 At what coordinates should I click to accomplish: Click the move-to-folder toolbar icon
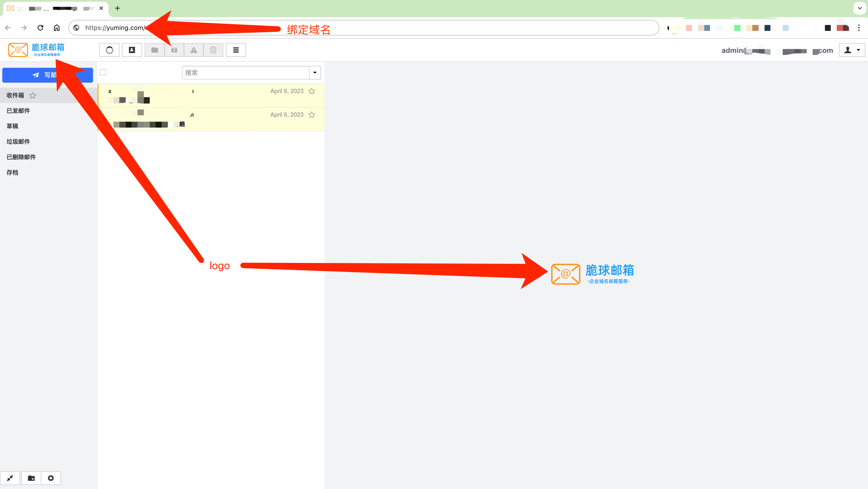click(x=155, y=50)
